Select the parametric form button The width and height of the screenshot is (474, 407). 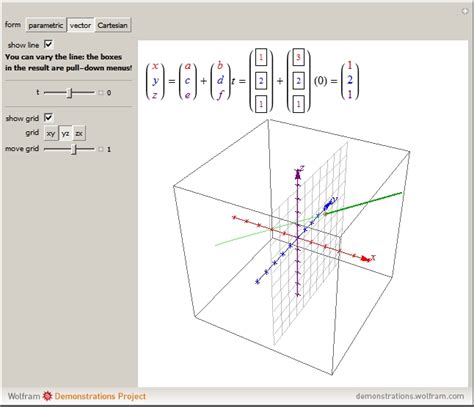point(46,25)
